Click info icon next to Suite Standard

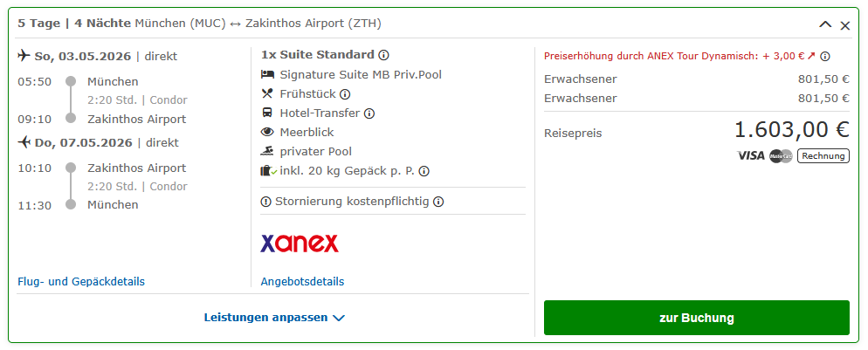[384, 55]
